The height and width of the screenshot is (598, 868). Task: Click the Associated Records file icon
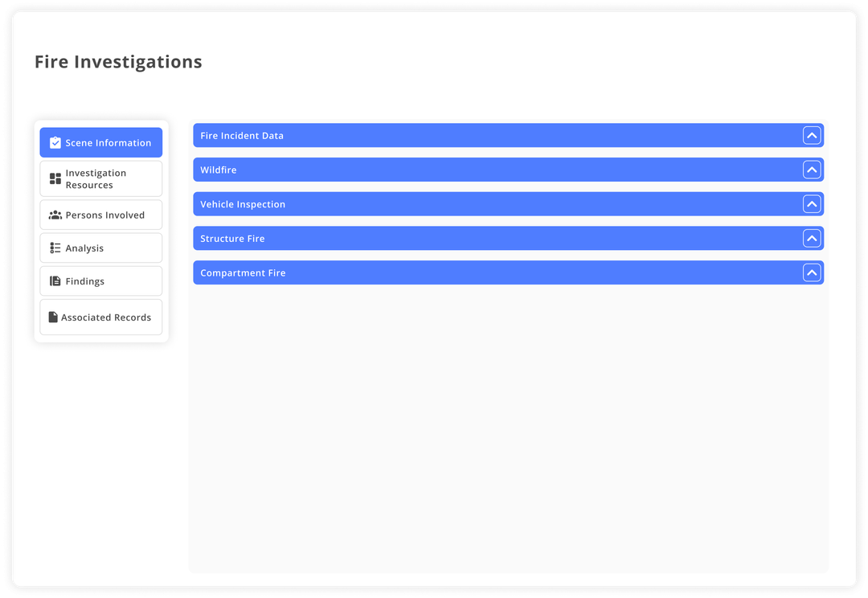pos(54,317)
